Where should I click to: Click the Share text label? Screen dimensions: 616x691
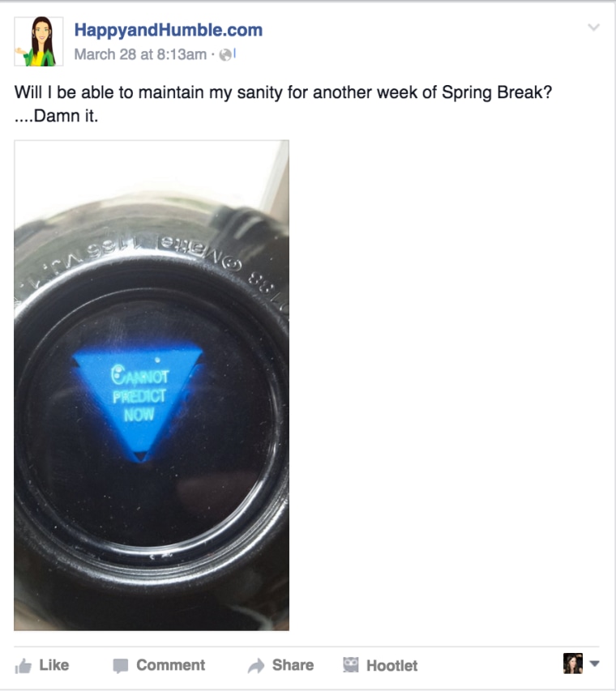[x=293, y=665]
